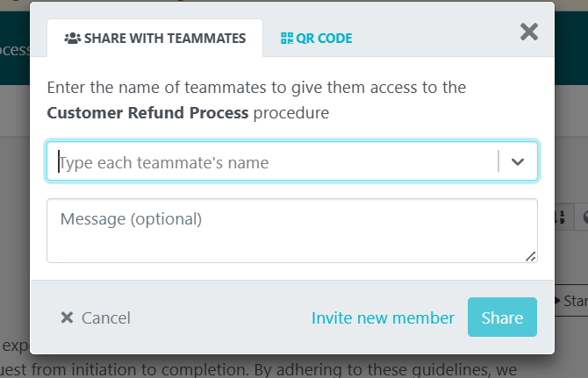Click the X icon beside Cancel
This screenshot has width=588, height=378.
tap(67, 318)
